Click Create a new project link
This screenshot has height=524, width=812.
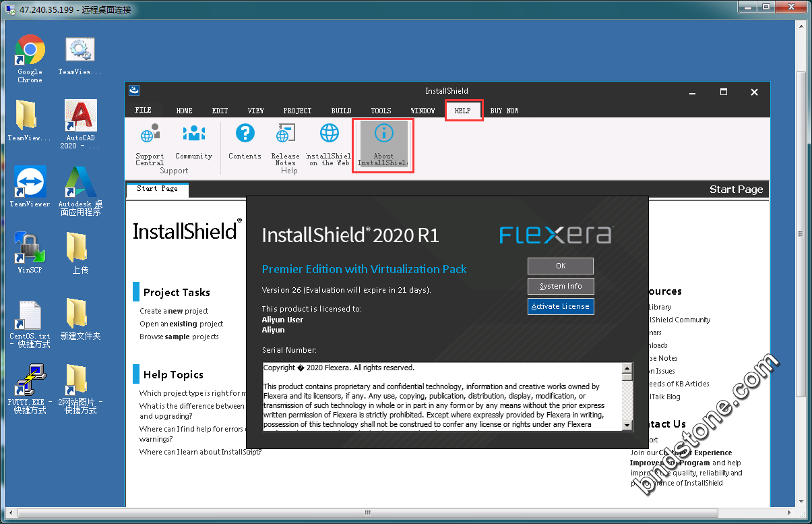174,311
